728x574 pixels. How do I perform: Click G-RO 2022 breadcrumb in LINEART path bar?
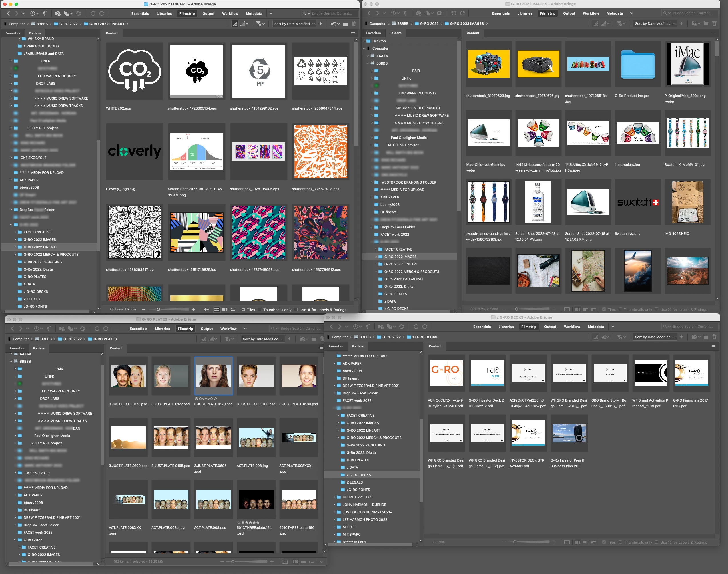point(69,24)
